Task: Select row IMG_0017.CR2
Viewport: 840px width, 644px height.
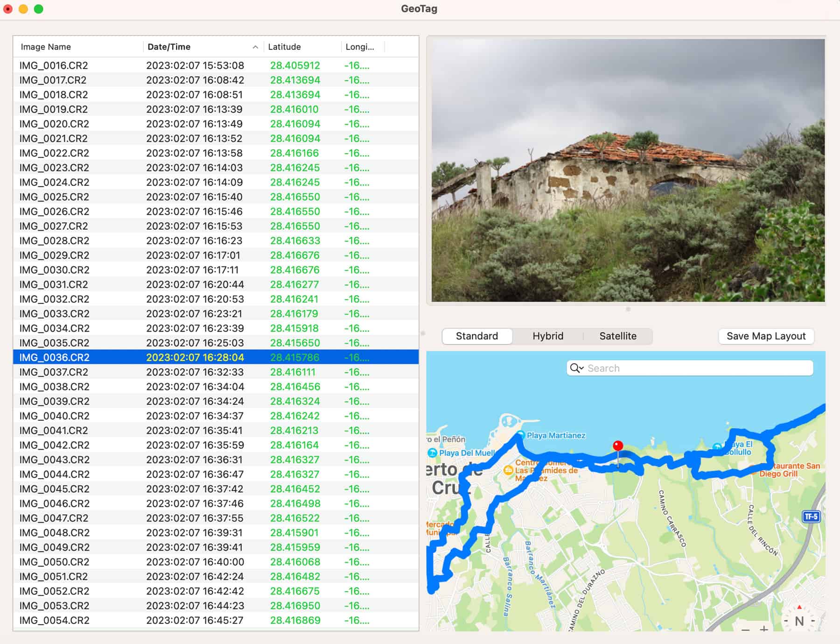Action: tap(216, 80)
